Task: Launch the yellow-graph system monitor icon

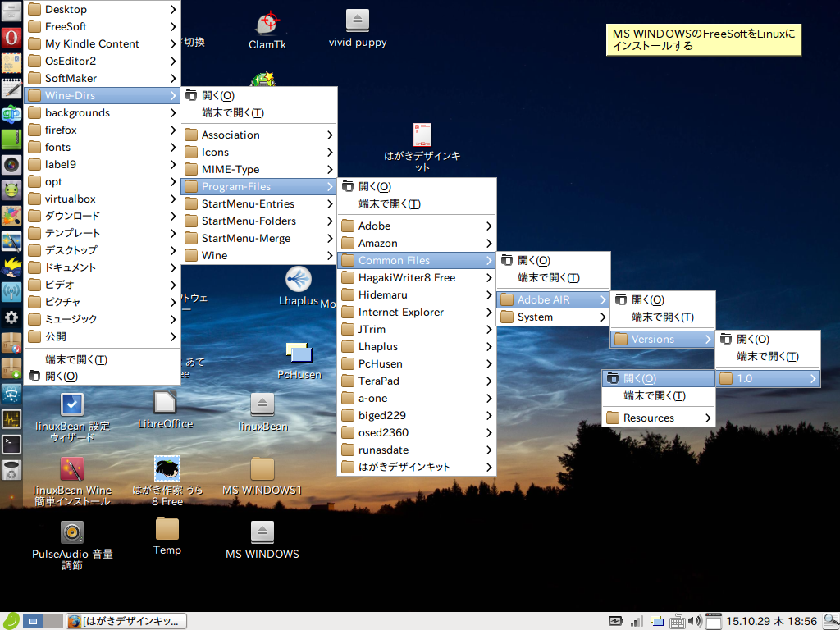Action: tap(11, 419)
